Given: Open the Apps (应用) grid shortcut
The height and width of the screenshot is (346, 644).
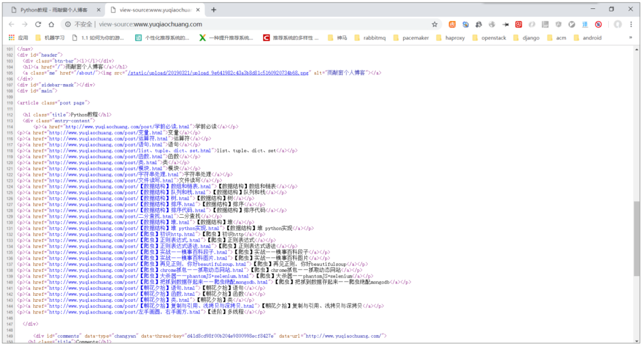Looking at the screenshot, I should click(x=18, y=38).
